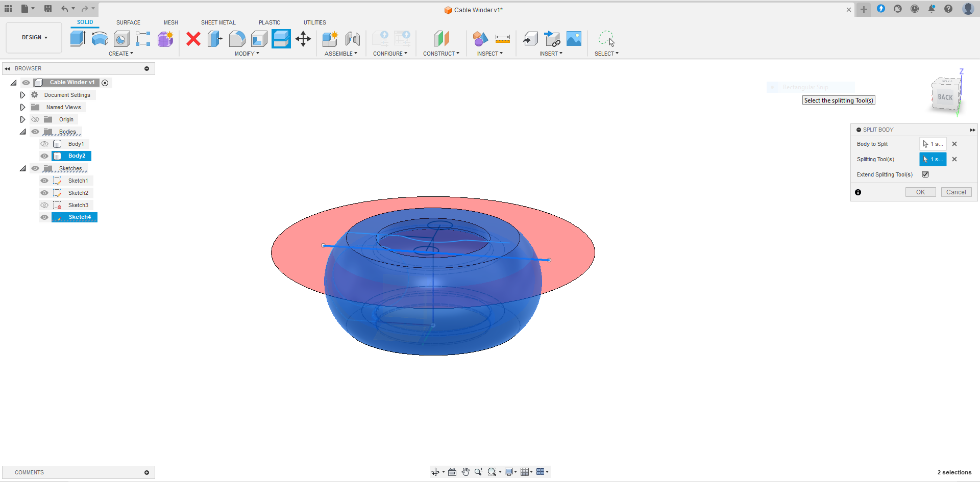Image resolution: width=980 pixels, height=482 pixels.
Task: Select the Insert Canvas image icon
Action: [x=574, y=39]
